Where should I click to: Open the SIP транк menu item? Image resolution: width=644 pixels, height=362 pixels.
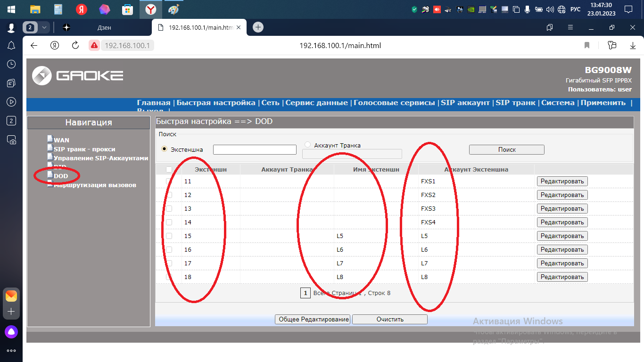[x=515, y=103]
